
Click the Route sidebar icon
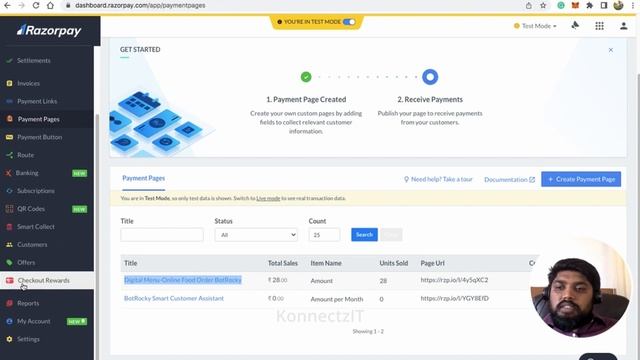(9, 155)
